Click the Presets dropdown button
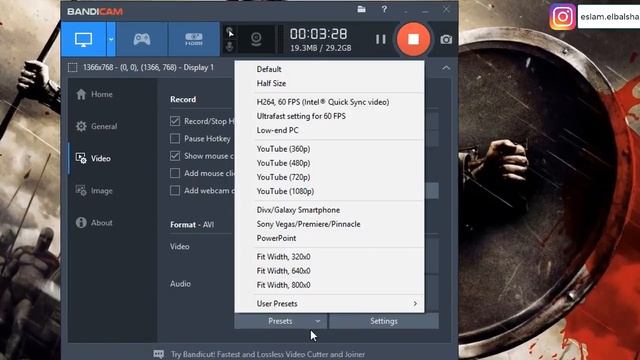The image size is (640, 360). (280, 321)
